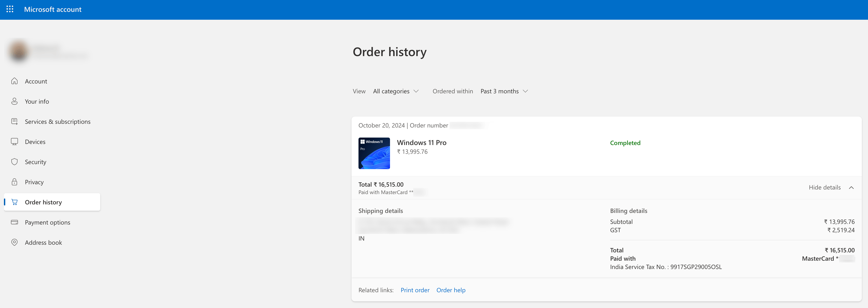Click the Windows 11 Pro product thumbnail
This screenshot has width=868, height=308.
coord(374,153)
